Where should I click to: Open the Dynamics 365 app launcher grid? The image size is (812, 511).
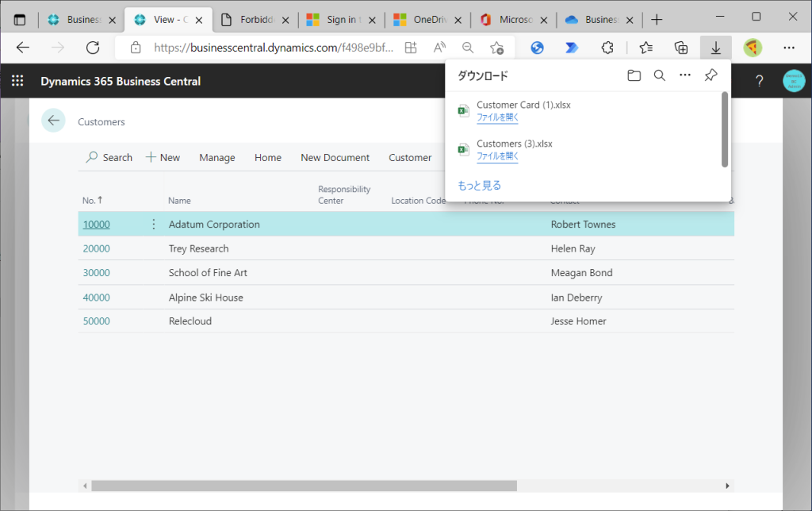(17, 81)
